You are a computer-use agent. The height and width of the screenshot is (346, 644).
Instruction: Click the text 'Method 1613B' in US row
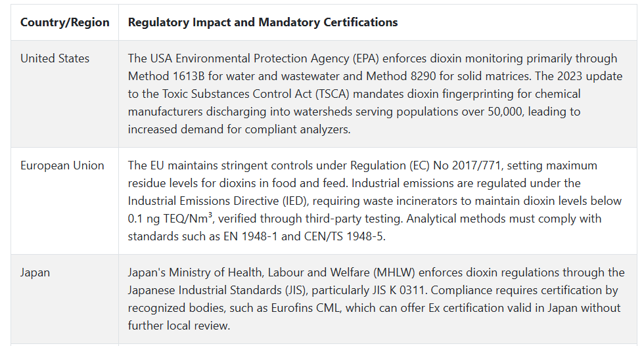coord(166,76)
